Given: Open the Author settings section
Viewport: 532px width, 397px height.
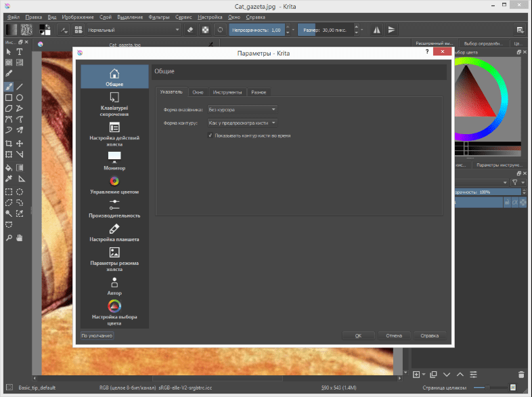Looking at the screenshot, I should 114,285.
